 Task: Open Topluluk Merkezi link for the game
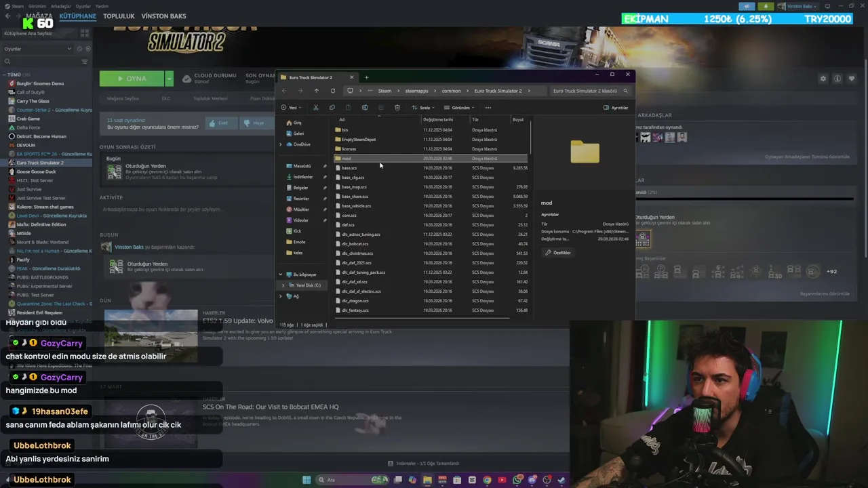pyautogui.click(x=210, y=99)
